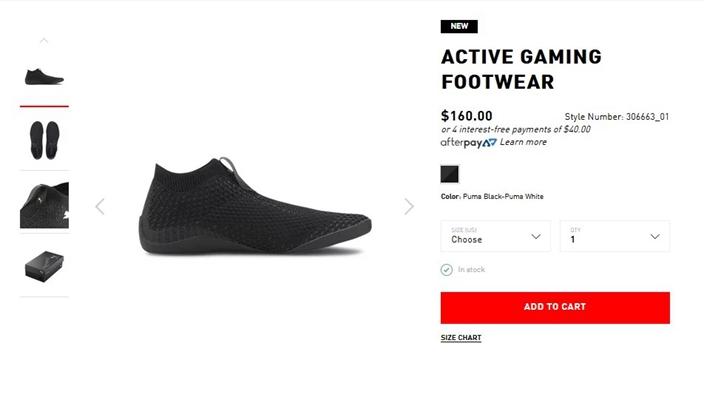This screenshot has width=704, height=400.
Task: Select the close-up knit texture thumbnail
Action: pyautogui.click(x=44, y=205)
